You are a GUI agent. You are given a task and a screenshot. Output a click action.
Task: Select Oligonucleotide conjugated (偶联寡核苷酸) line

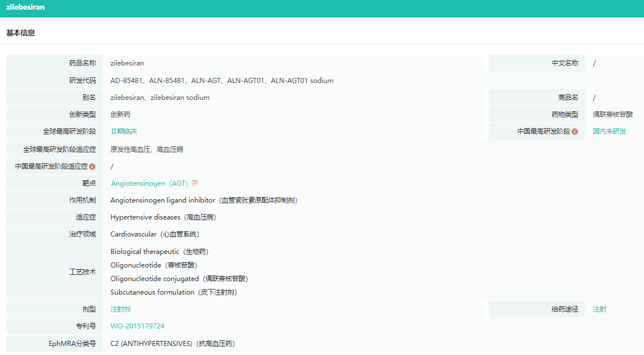click(179, 279)
